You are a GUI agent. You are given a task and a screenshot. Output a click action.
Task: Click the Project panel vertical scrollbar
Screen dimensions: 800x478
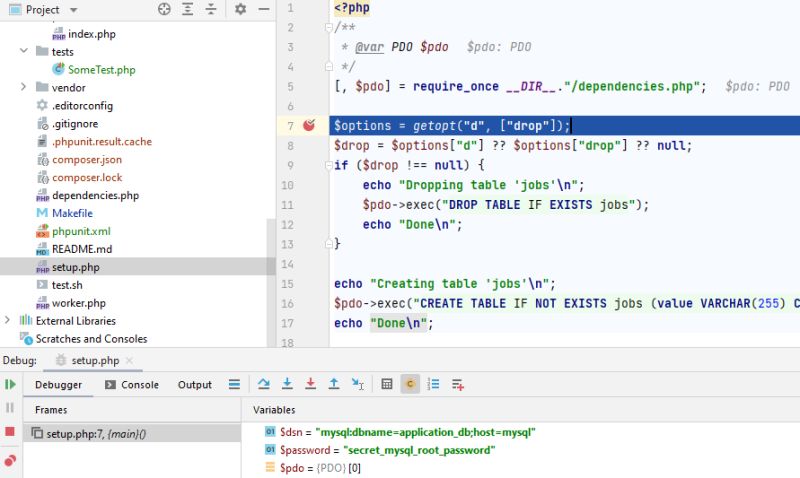(271, 283)
